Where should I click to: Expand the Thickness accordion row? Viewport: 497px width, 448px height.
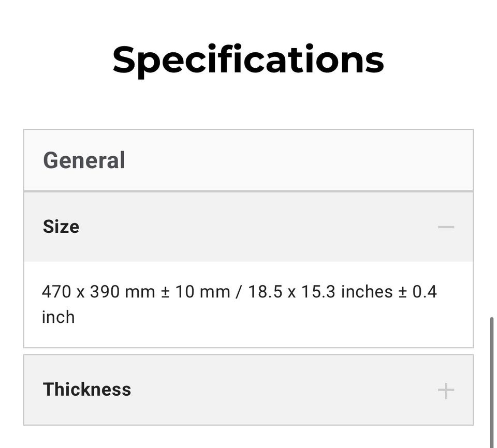(248, 390)
